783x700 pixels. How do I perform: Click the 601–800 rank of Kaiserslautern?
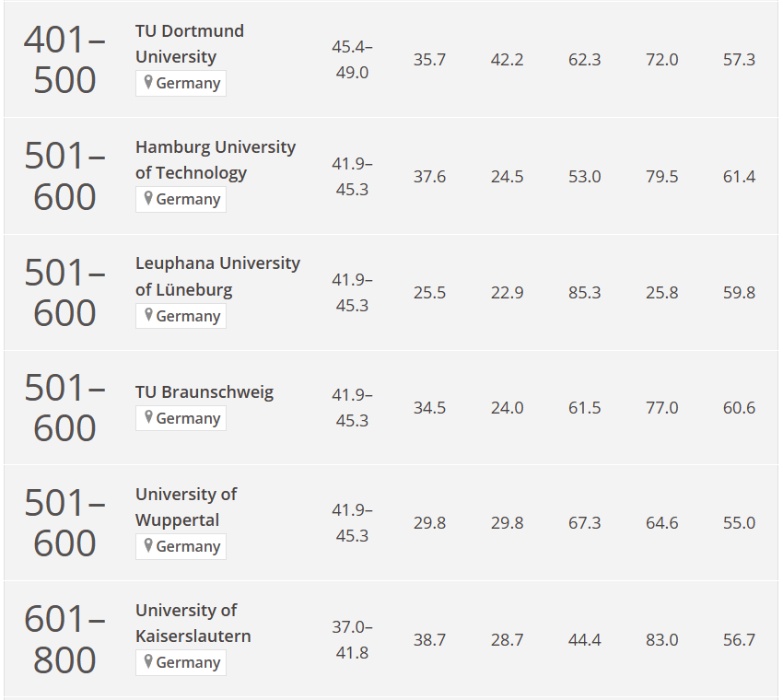click(64, 640)
